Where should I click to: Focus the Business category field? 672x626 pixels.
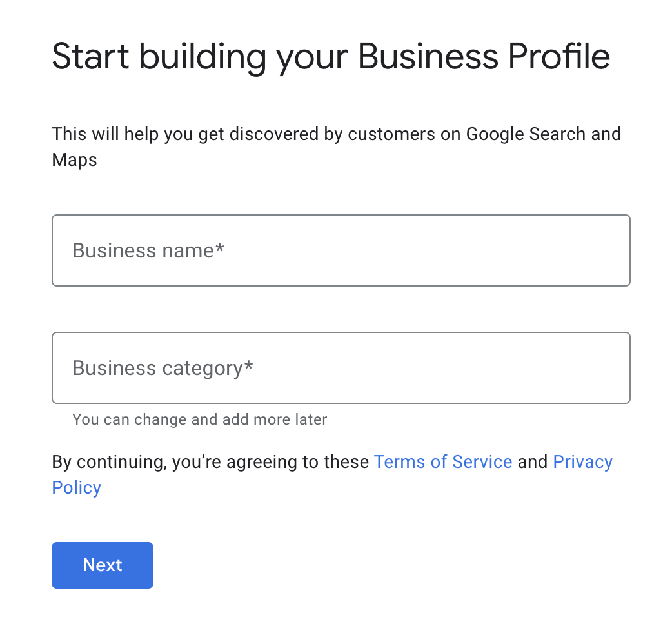pyautogui.click(x=341, y=368)
